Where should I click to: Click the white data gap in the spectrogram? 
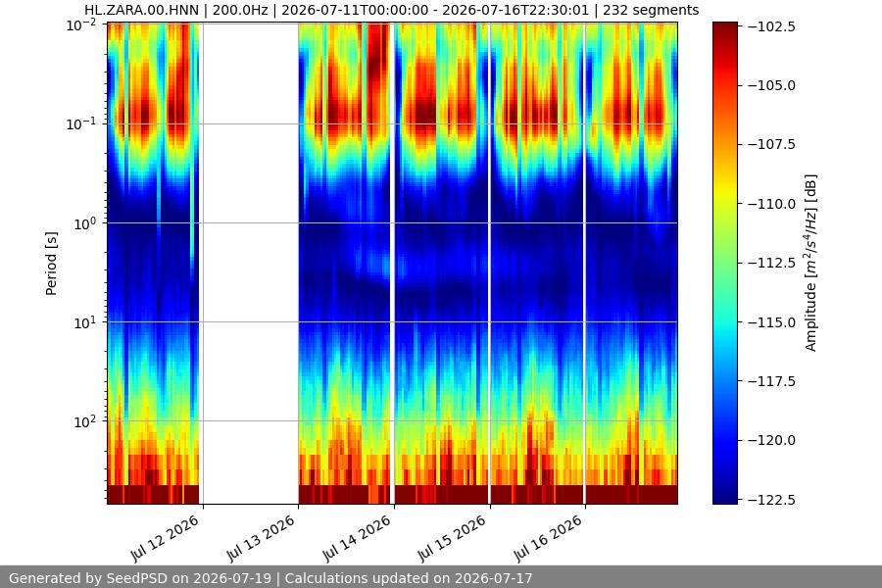tap(250, 263)
